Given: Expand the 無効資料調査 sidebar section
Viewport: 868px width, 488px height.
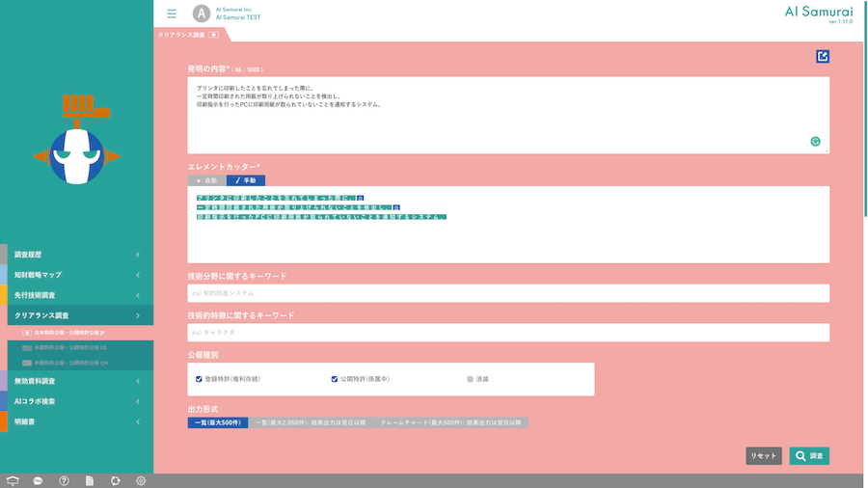Looking at the screenshot, I should [76, 381].
